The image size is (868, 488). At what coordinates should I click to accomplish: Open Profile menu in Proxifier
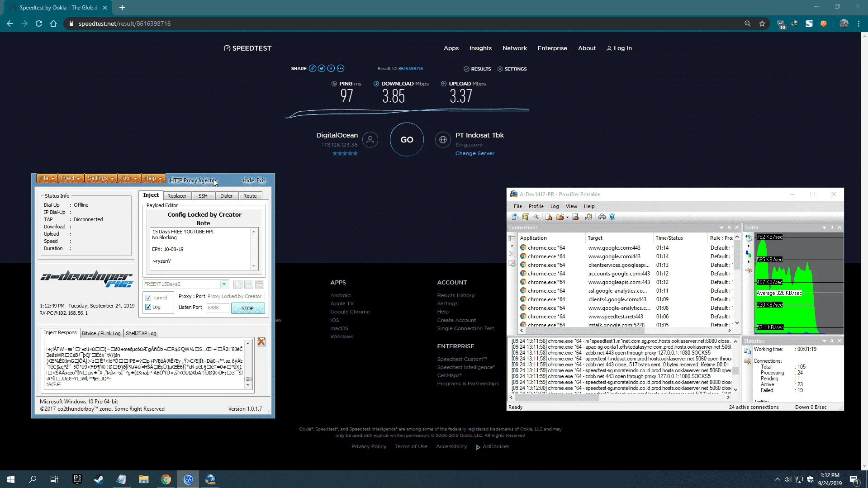(x=536, y=206)
